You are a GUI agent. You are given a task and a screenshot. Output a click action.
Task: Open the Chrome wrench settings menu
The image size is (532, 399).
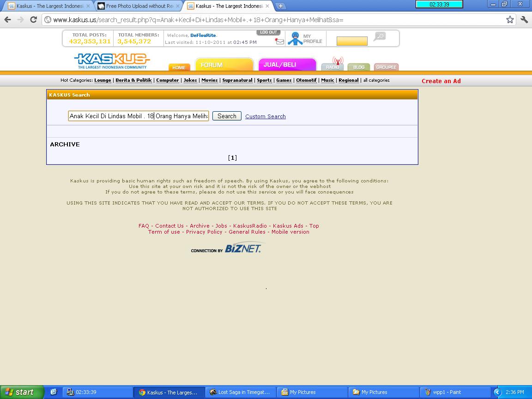pyautogui.click(x=524, y=19)
